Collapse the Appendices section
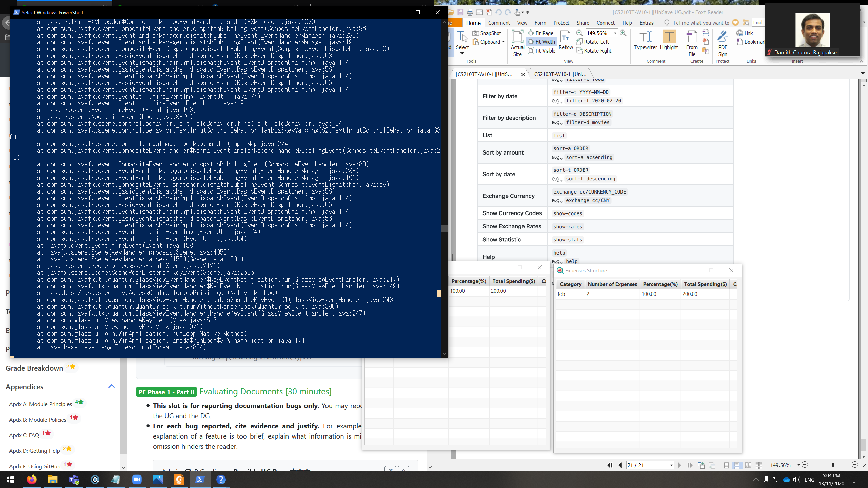This screenshot has height=488, width=868. tap(111, 386)
